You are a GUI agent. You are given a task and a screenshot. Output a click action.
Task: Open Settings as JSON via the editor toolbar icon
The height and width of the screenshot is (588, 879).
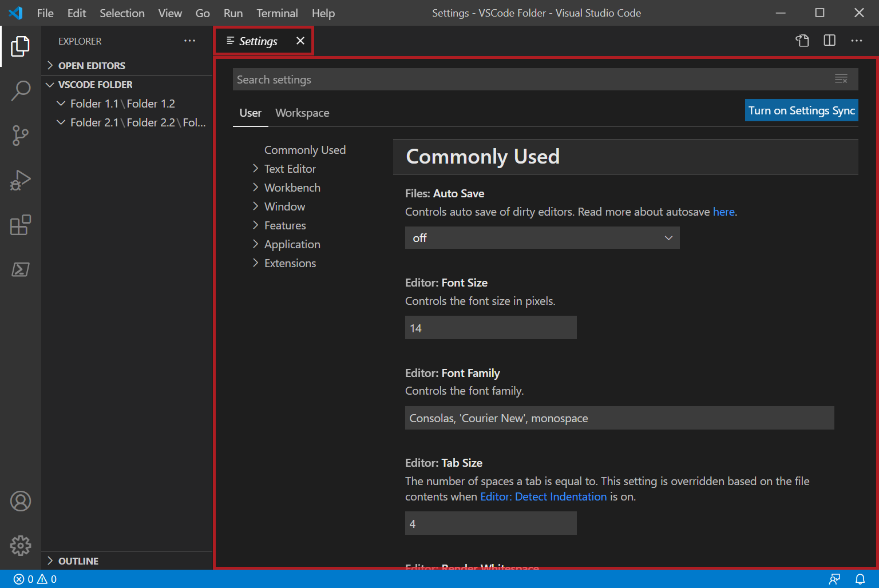tap(802, 41)
